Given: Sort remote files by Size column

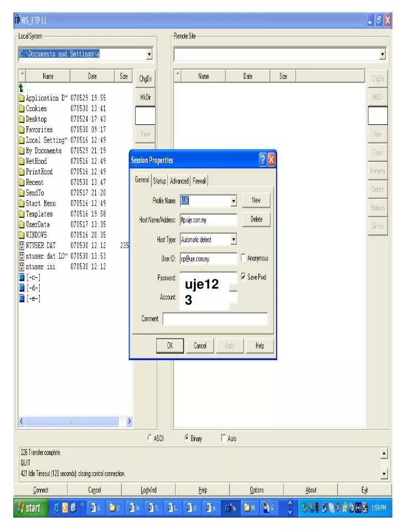Looking at the screenshot, I should click(283, 76).
